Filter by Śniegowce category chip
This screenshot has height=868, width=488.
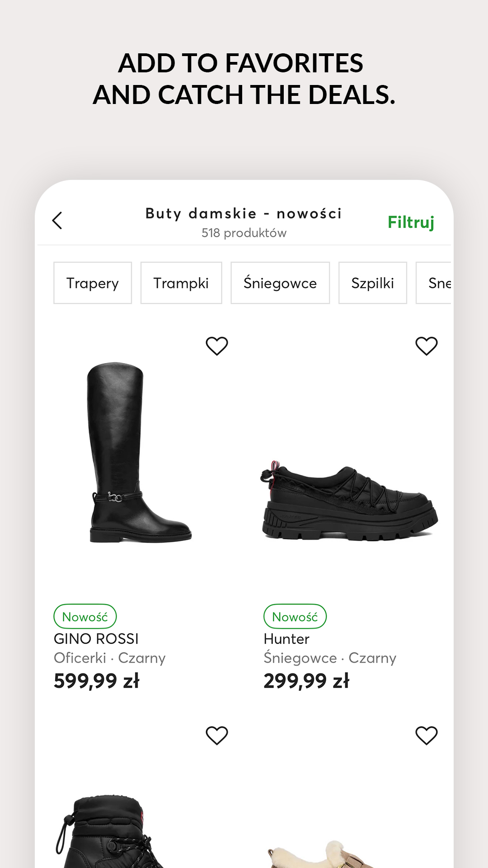coord(280,283)
